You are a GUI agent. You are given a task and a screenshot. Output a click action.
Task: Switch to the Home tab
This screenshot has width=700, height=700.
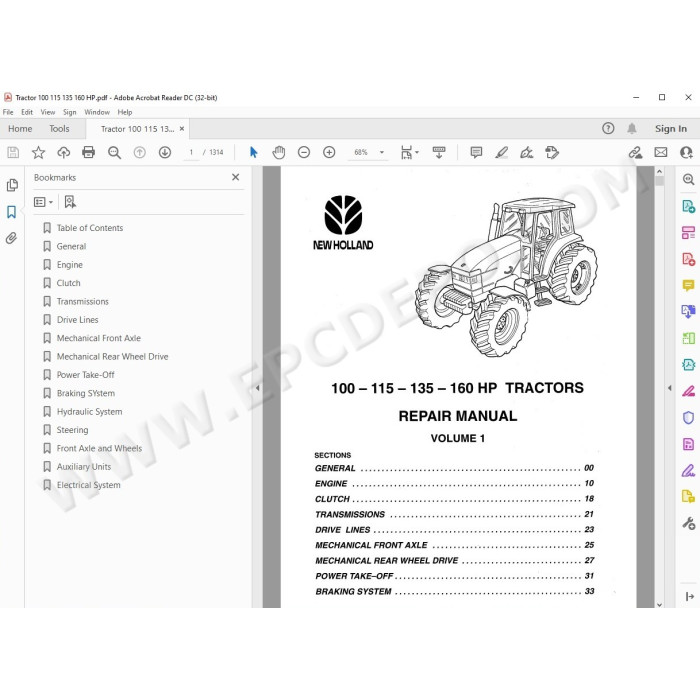pyautogui.click(x=20, y=129)
